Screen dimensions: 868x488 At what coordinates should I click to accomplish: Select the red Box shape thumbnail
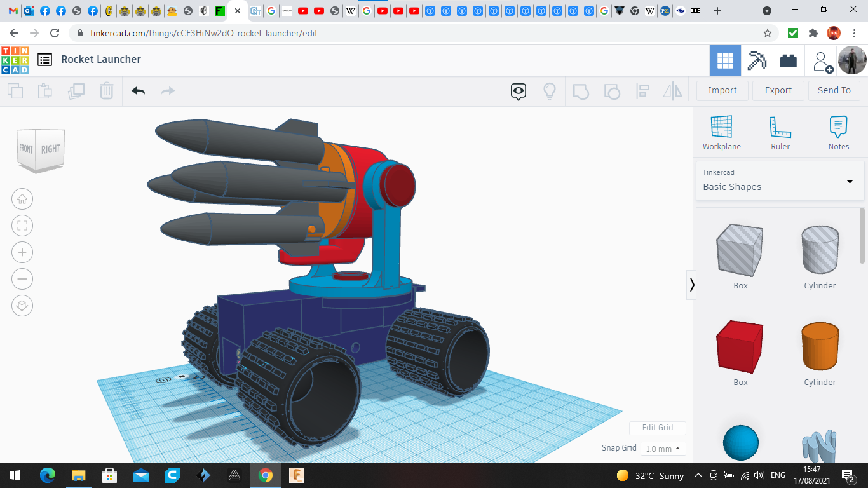[740, 346]
